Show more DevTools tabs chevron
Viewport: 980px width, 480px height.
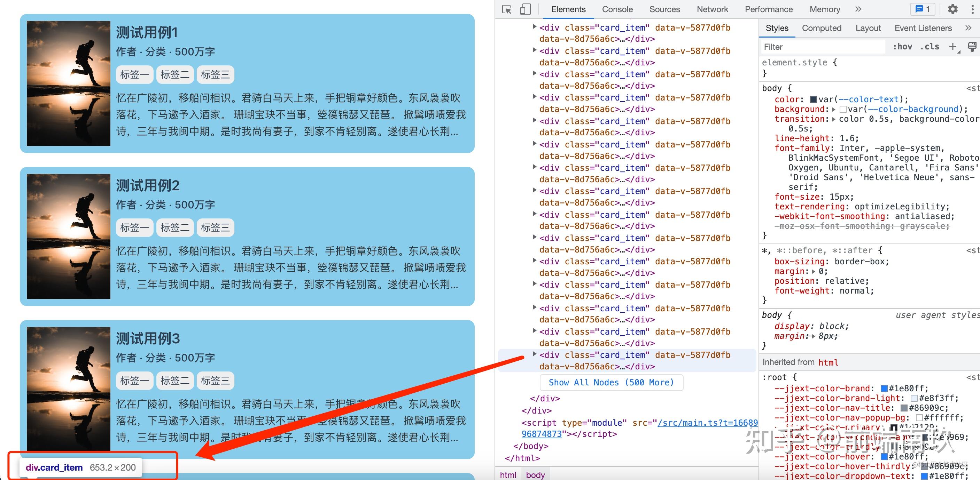(x=858, y=9)
